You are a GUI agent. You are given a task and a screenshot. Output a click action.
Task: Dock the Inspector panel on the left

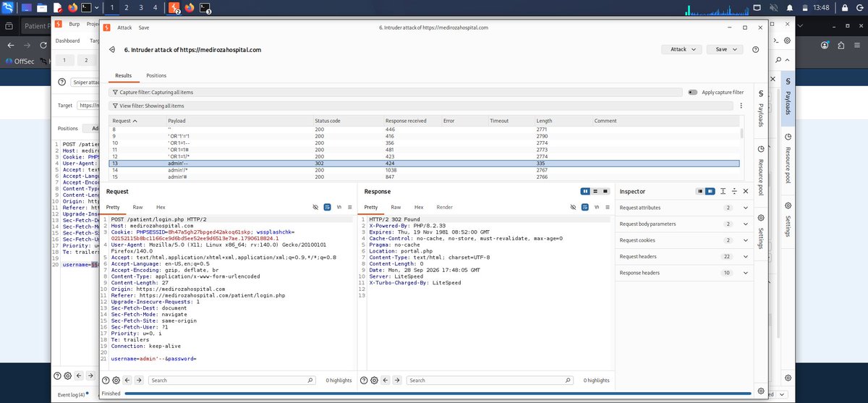(701, 191)
